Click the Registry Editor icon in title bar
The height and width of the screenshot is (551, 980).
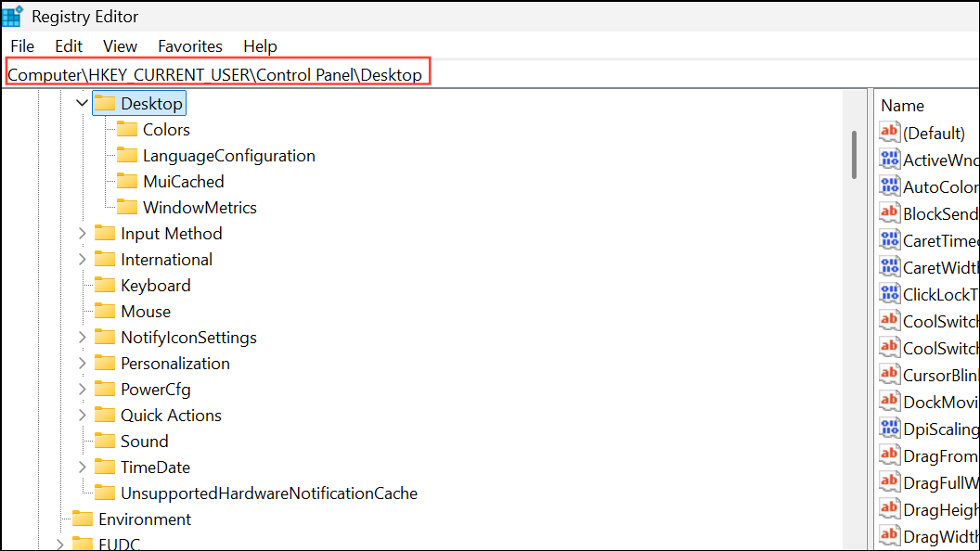pyautogui.click(x=12, y=16)
